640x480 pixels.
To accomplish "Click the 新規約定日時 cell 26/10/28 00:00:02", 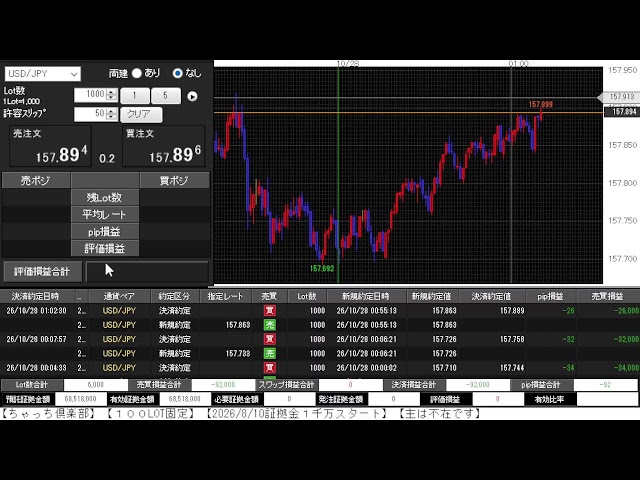I will (x=366, y=368).
